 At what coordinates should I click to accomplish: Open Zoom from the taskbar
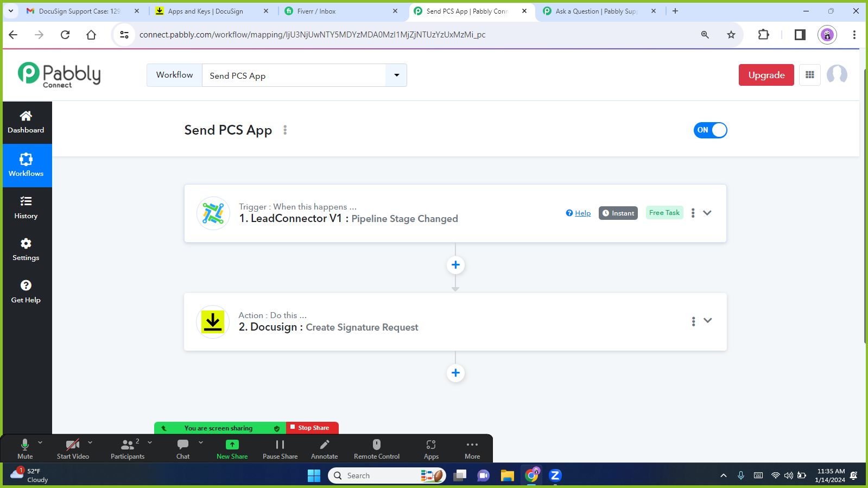(x=555, y=476)
